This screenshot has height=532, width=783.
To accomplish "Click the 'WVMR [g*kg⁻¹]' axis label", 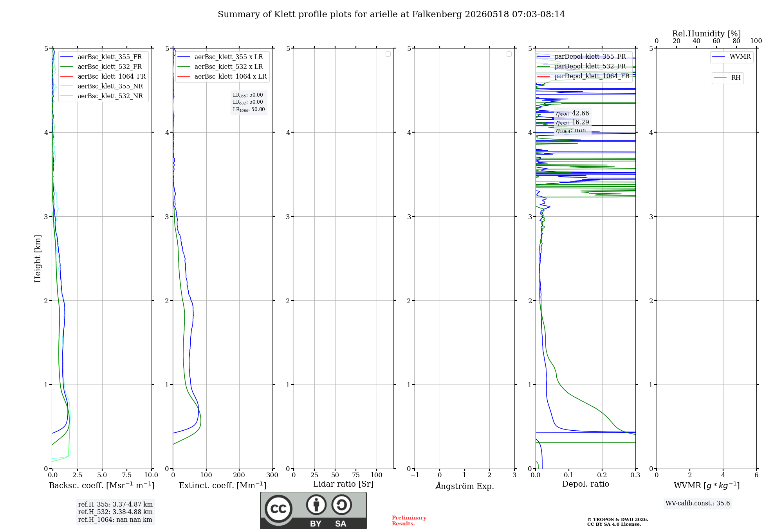I will [x=707, y=485].
